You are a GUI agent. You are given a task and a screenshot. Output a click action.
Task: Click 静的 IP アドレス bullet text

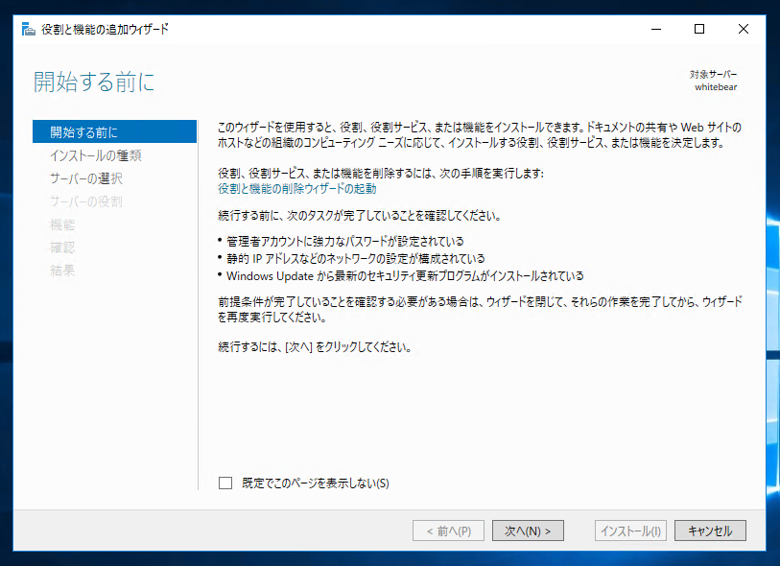tap(355, 259)
